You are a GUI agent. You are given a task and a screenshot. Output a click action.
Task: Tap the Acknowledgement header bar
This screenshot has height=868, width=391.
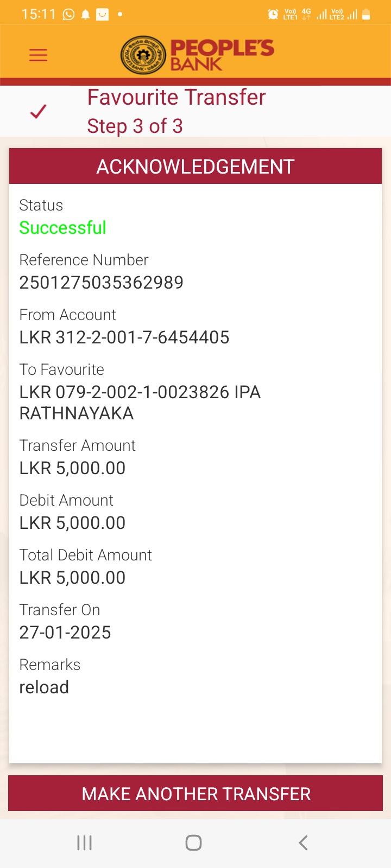click(x=195, y=167)
